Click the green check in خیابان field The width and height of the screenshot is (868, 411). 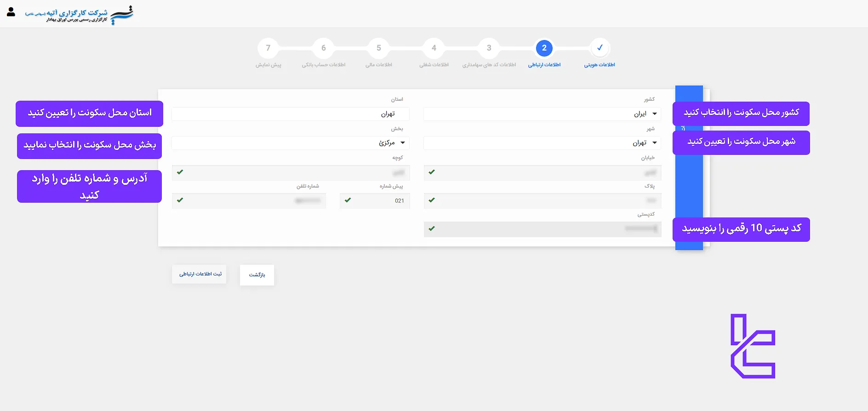tap(432, 172)
